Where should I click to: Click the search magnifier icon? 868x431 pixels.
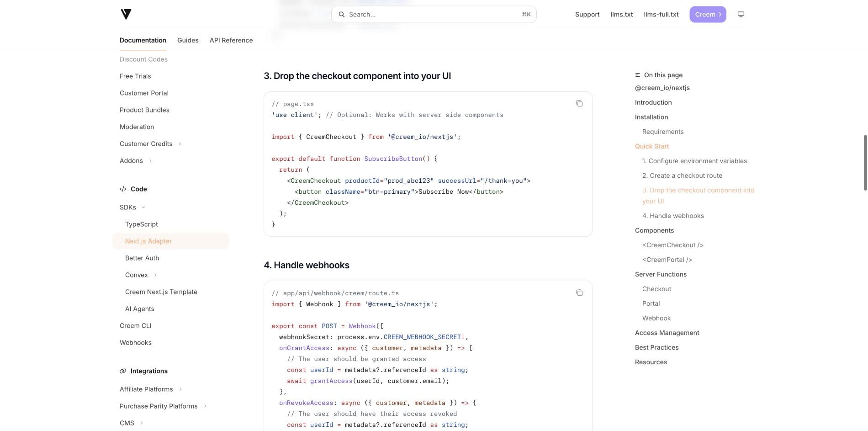341,15
